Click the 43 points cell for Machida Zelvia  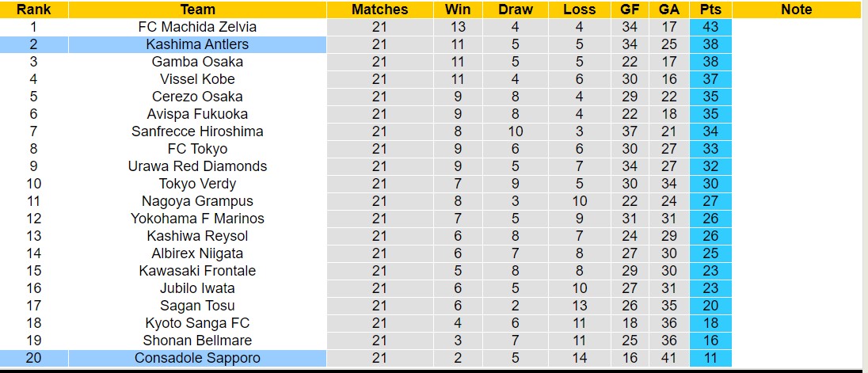[x=710, y=27]
